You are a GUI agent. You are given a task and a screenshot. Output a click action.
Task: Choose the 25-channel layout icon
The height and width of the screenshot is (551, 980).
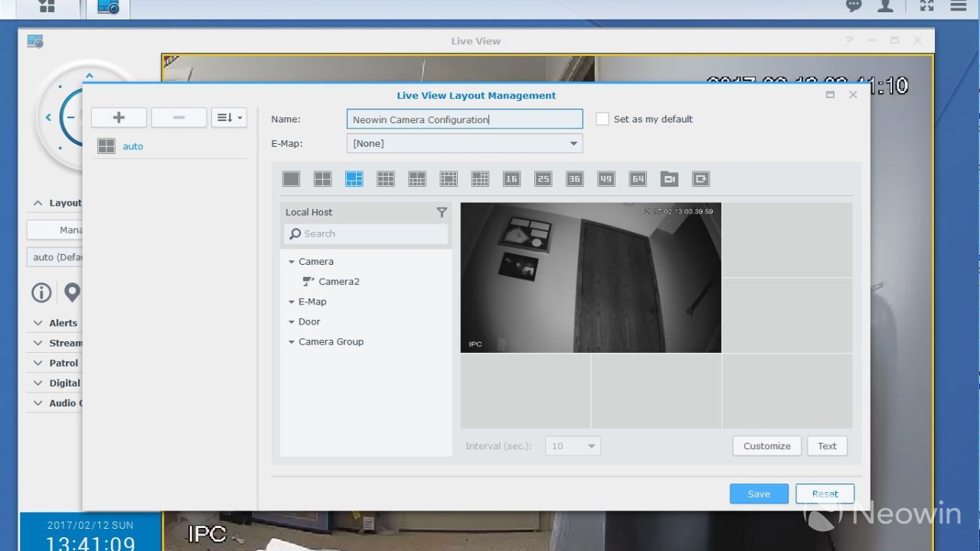543,179
